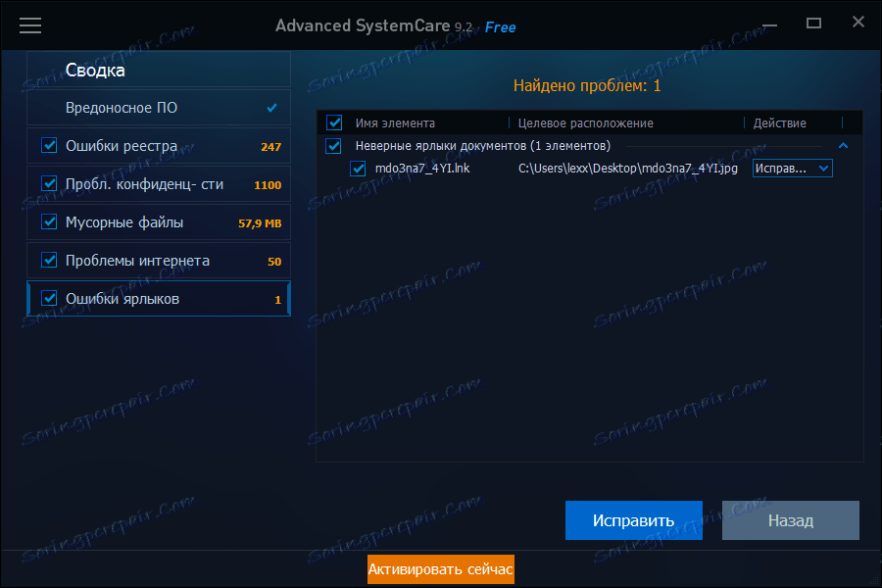View the Проблемы интернета results

[x=159, y=261]
